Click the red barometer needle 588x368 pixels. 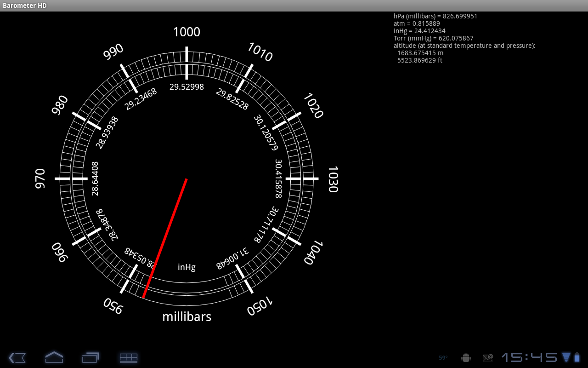(165, 237)
